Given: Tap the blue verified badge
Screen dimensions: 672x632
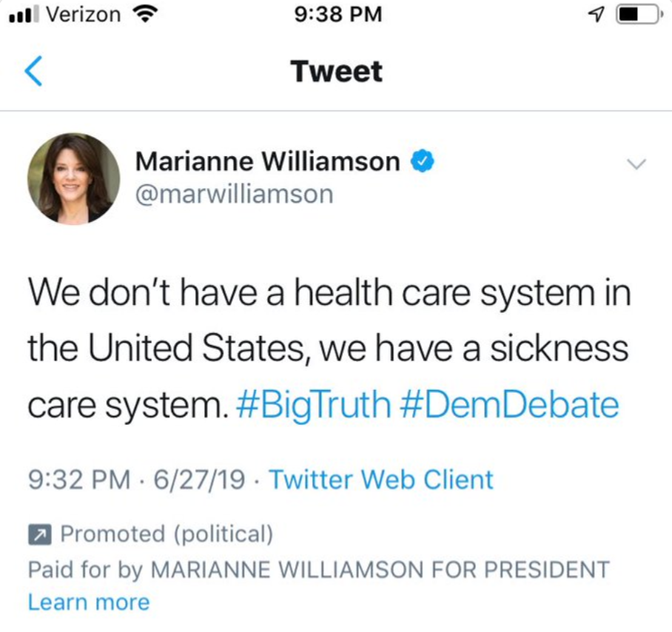Looking at the screenshot, I should (x=421, y=161).
